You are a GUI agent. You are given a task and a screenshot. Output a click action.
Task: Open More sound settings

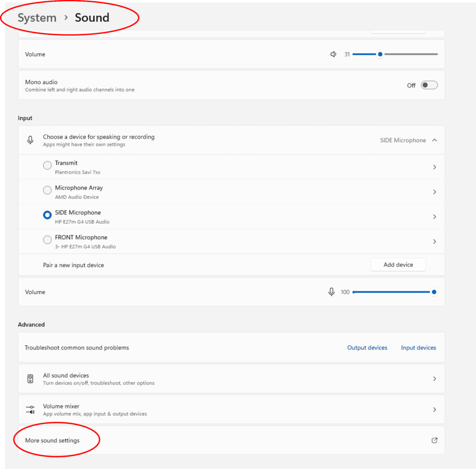click(x=53, y=441)
